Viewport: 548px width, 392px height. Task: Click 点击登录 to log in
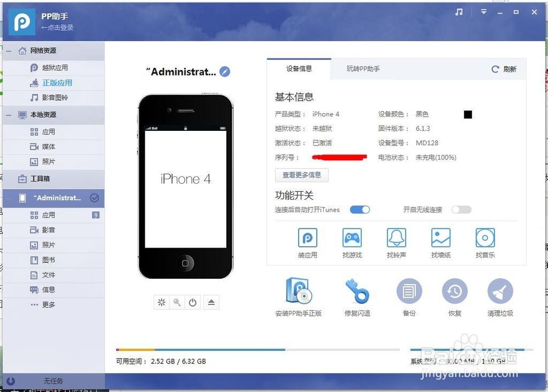point(58,27)
